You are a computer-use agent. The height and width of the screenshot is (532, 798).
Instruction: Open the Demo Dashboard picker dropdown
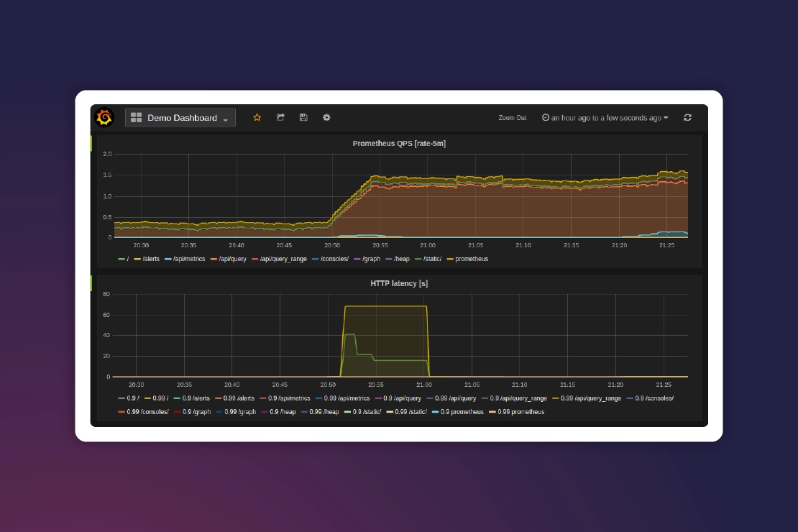[x=180, y=118]
